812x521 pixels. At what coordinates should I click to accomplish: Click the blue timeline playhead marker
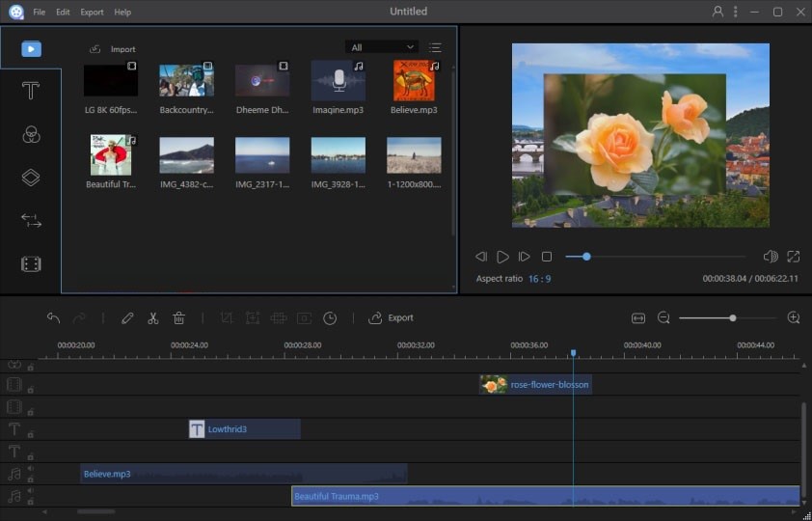(573, 353)
